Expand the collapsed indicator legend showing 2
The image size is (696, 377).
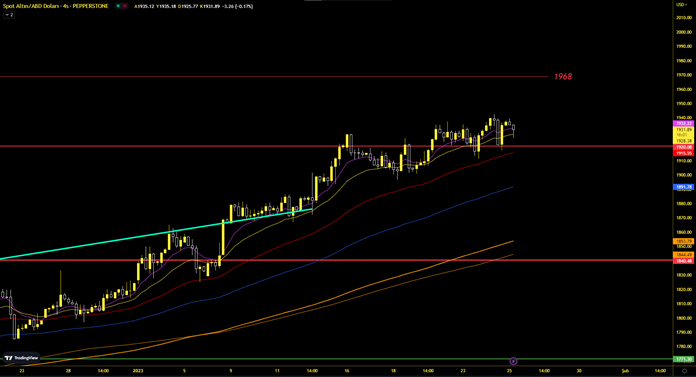[x=9, y=15]
